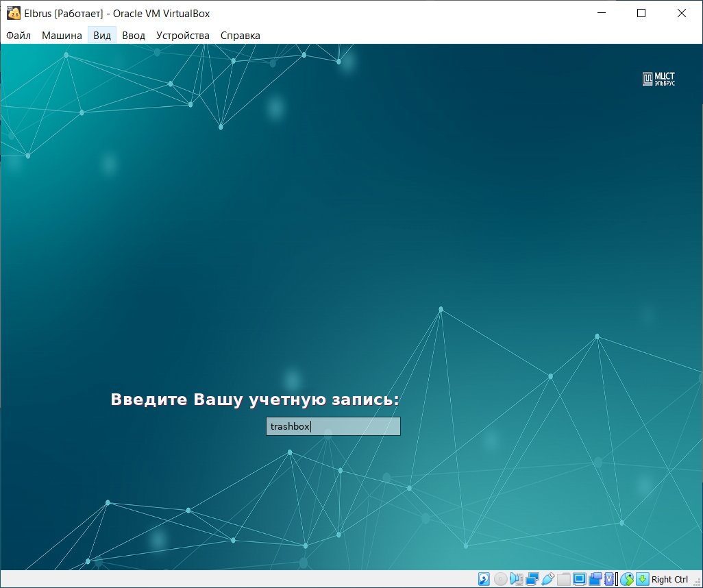703x588 pixels.
Task: Click the recording status icon
Action: (x=595, y=579)
